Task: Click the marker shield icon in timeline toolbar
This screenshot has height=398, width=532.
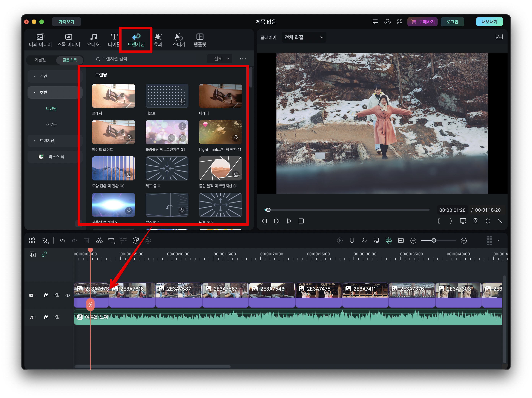Action: coord(352,240)
